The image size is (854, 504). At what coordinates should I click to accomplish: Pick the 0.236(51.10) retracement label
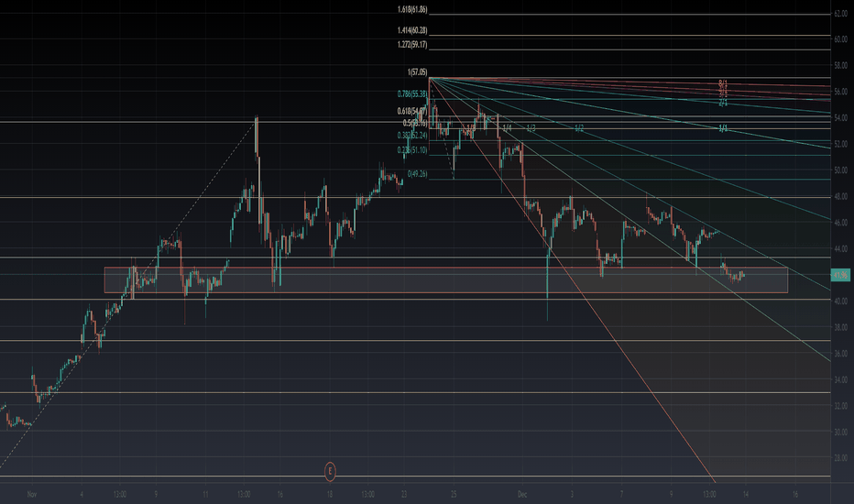(x=412, y=150)
